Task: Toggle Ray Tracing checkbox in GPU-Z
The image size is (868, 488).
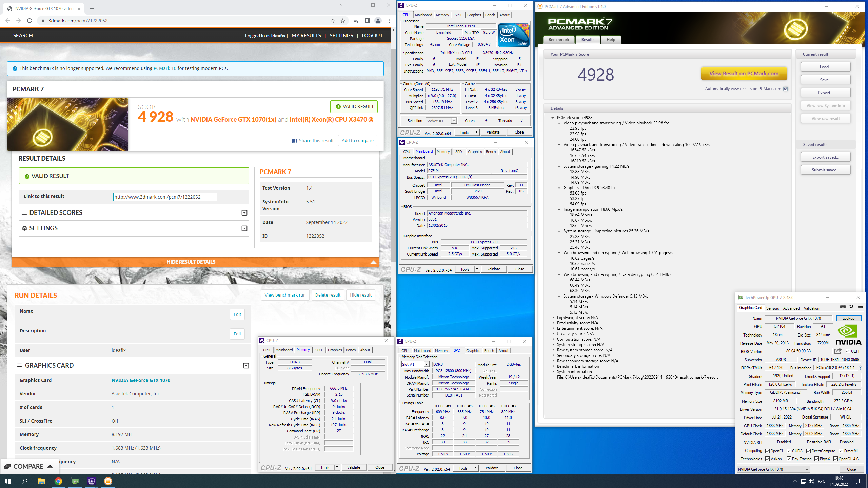Action: pos(789,459)
